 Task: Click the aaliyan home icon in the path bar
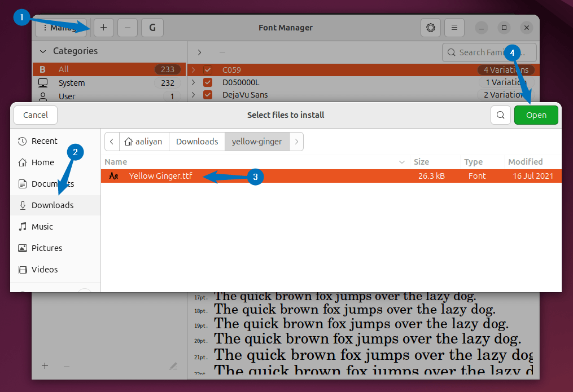[144, 142]
